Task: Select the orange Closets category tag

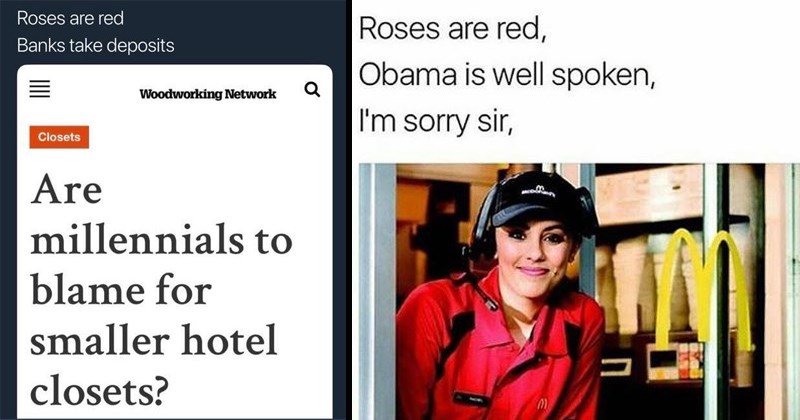Action: pos(59,137)
